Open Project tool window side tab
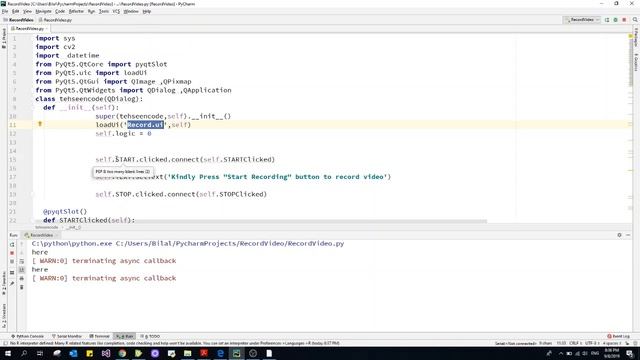This screenshot has height=360, width=640. click(4, 38)
